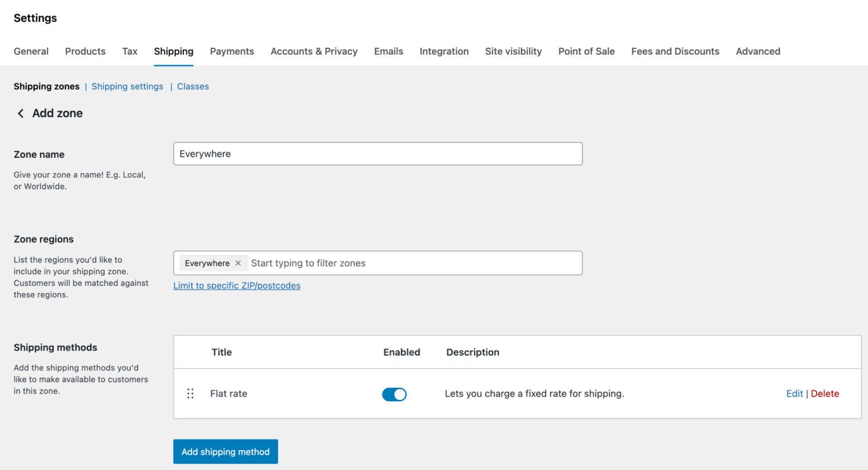The height and width of the screenshot is (470, 868).
Task: Delete the Flat rate method
Action: pos(825,394)
